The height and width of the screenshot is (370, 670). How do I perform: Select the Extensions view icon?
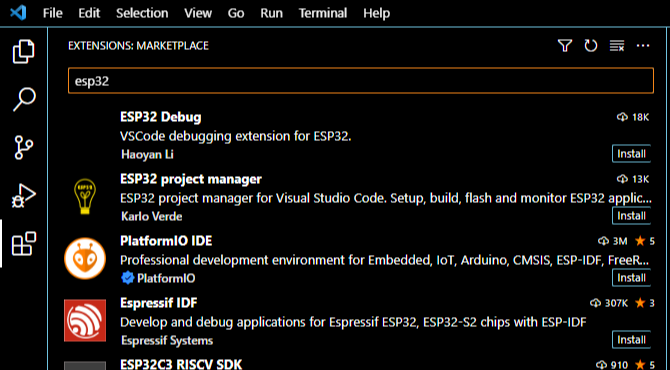pyautogui.click(x=24, y=244)
